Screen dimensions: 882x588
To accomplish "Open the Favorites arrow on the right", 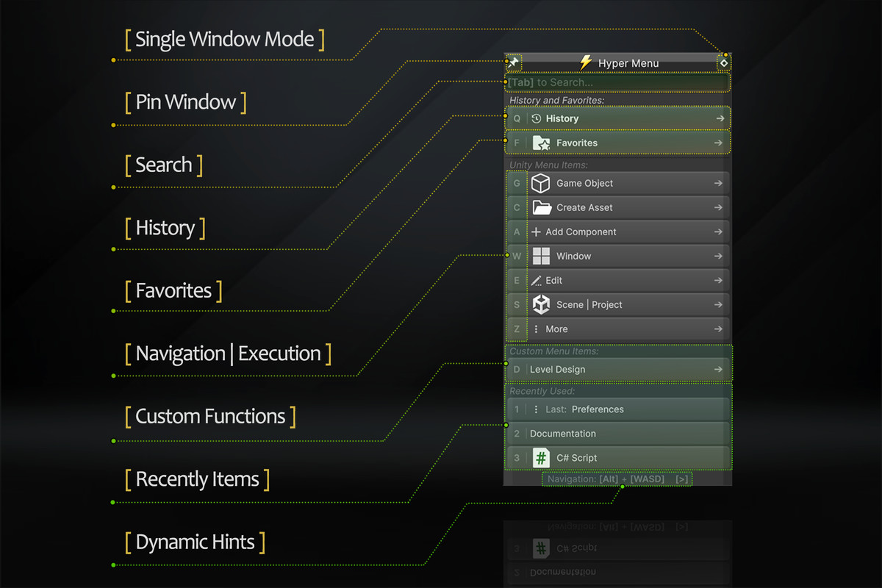I will (x=720, y=143).
